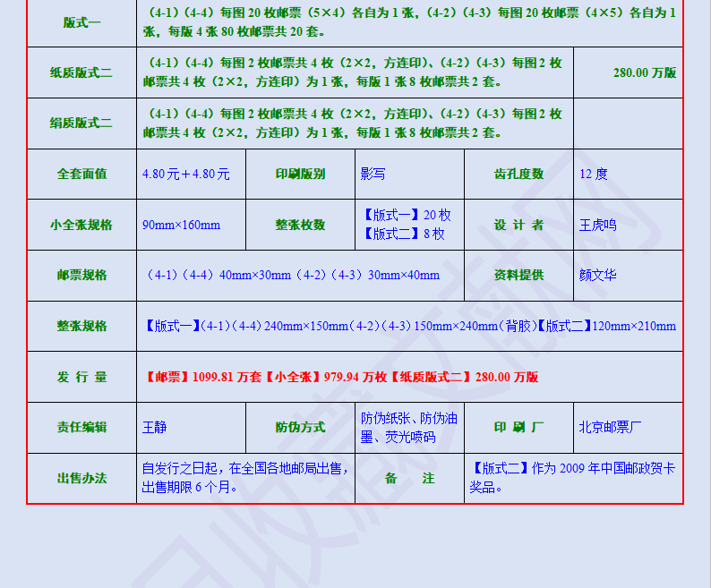
Task: Select the 纸质版式二 label cell
Action: [81, 73]
